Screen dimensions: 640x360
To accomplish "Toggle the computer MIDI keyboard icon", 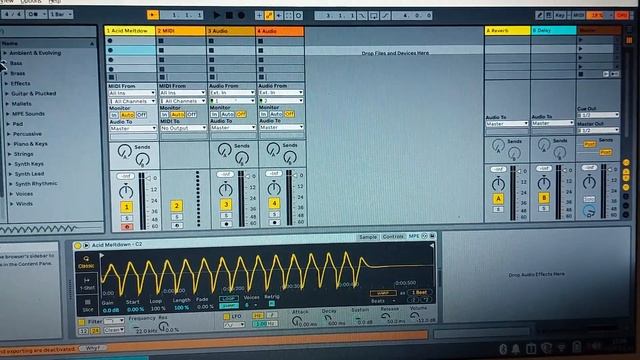I will (x=549, y=15).
